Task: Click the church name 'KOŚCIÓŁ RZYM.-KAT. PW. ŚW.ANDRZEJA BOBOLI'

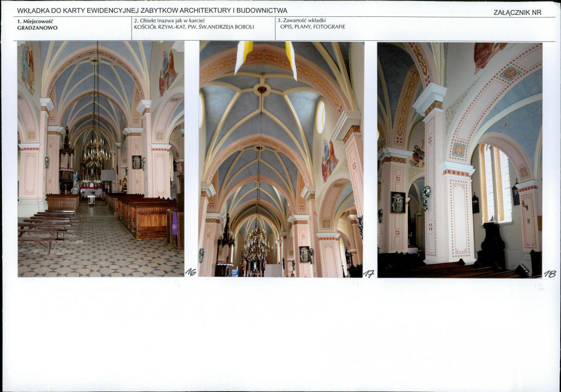Action: 194,27
